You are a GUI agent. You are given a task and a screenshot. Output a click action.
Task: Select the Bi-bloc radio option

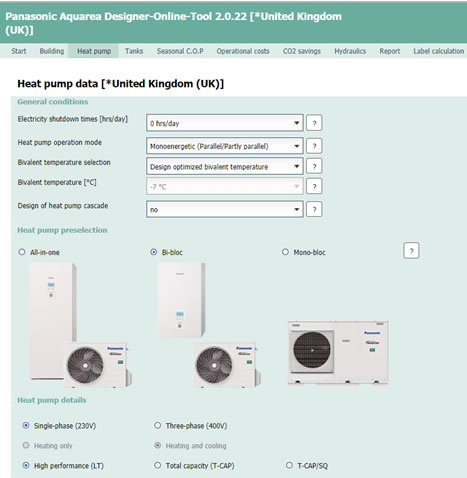154,252
